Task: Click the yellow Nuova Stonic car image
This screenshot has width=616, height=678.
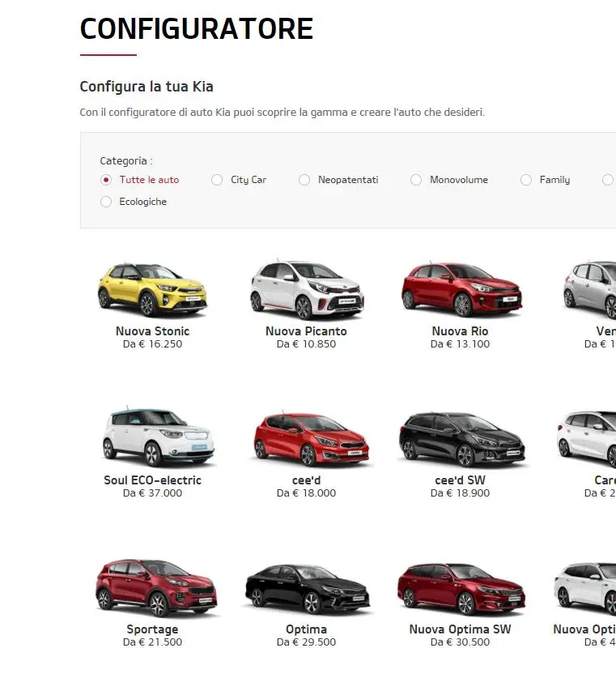Action: pyautogui.click(x=152, y=290)
